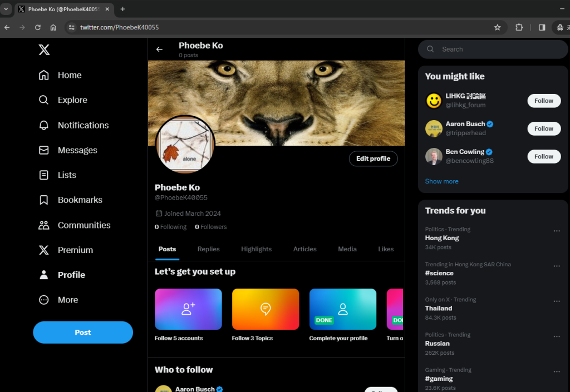Open the Notifications bell

[74, 125]
